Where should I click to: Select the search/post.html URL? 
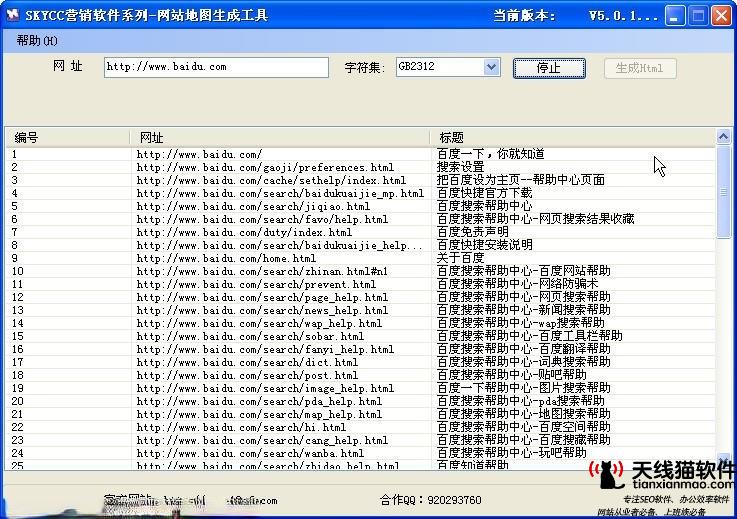tap(247, 376)
